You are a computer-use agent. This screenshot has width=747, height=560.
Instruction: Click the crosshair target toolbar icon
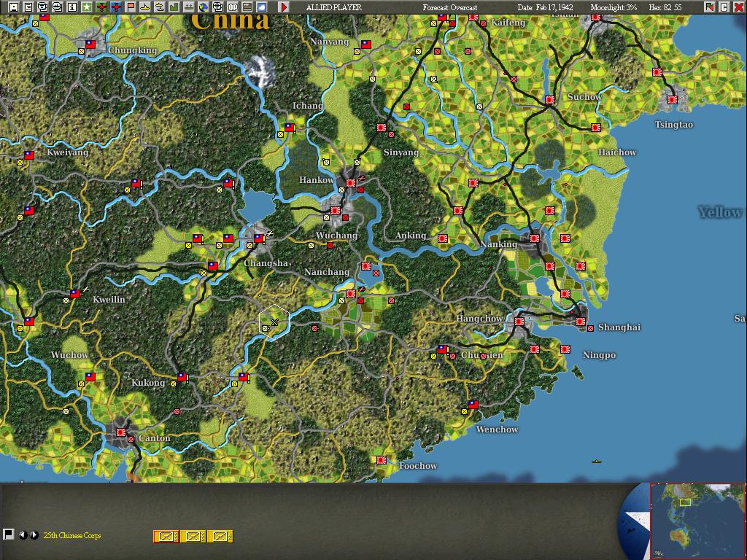[217, 7]
